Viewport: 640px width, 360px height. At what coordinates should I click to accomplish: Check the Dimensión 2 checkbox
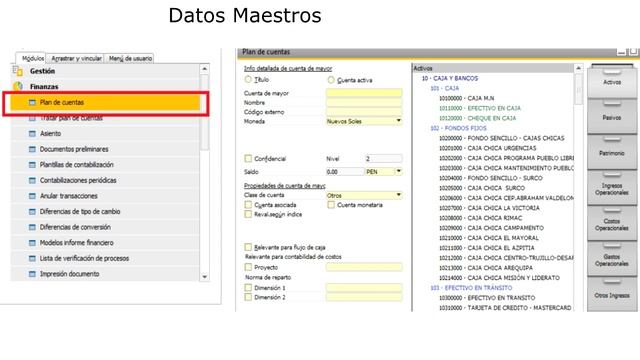click(248, 297)
